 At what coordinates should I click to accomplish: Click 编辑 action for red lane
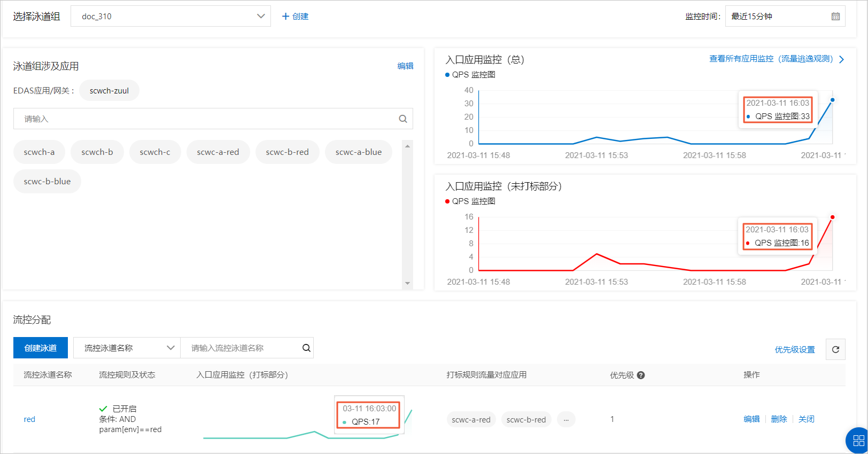(x=751, y=419)
